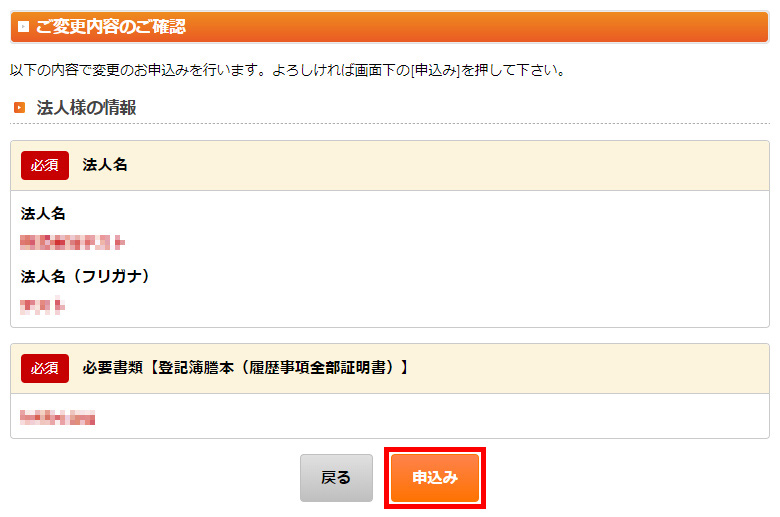This screenshot has height=517, width=780.
Task: Select the 法人様の情報 section heading
Action: (x=86, y=108)
